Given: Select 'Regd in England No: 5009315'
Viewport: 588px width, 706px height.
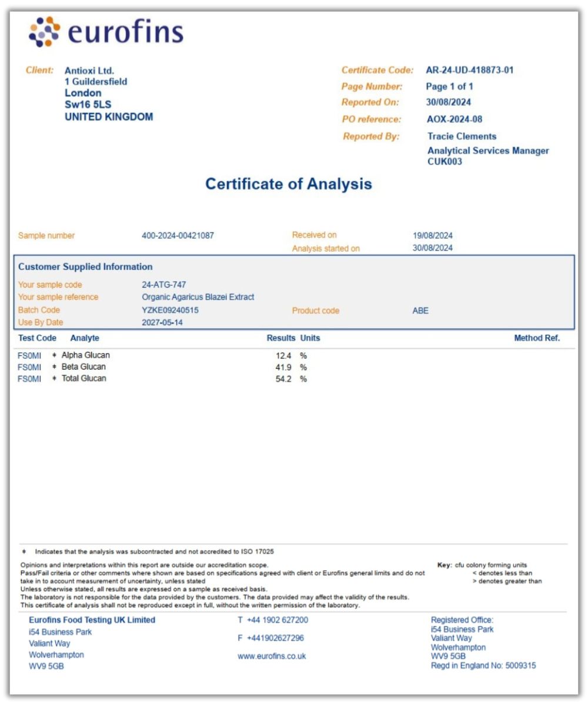Looking at the screenshot, I should coord(483,666).
